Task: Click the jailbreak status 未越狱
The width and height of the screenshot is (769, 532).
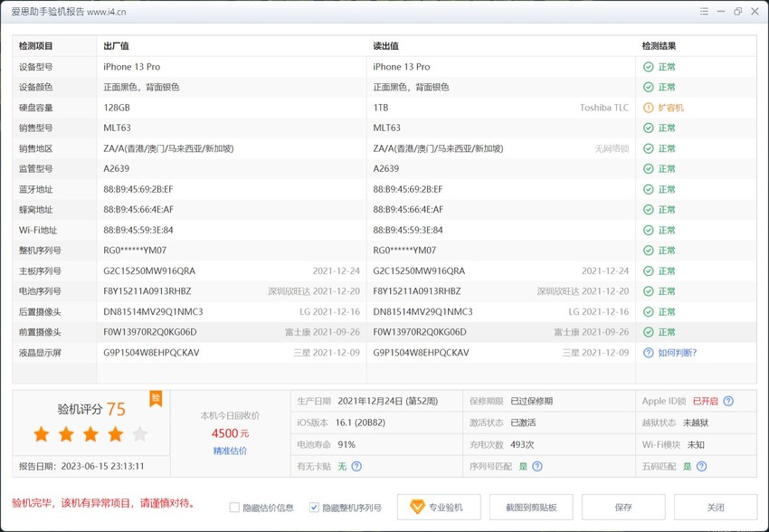Action: point(696,423)
